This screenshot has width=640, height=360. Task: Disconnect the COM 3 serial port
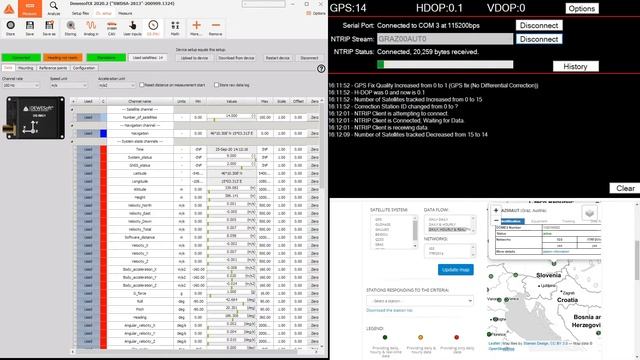pos(539,25)
